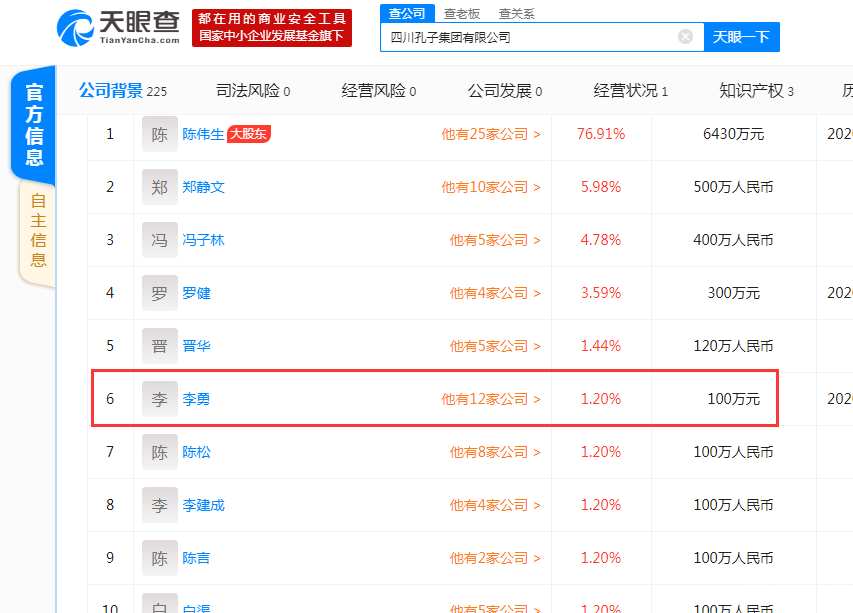853x613 pixels.
Task: Expand 他有8家公司 for 陈松
Action: 495,452
